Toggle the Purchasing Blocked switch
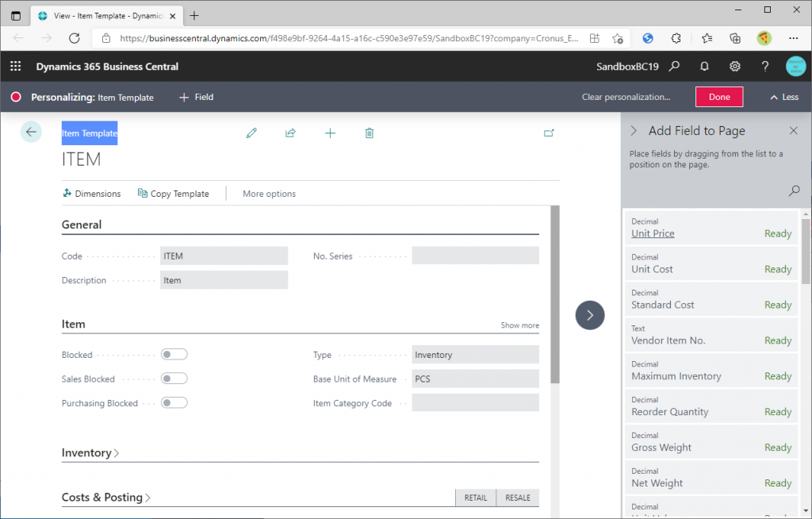The height and width of the screenshot is (519, 812). [174, 403]
